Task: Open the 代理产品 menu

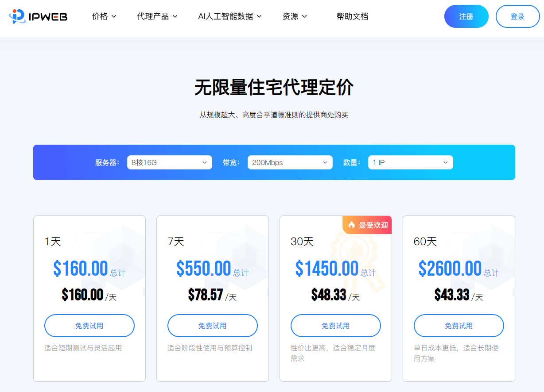Action: tap(157, 16)
